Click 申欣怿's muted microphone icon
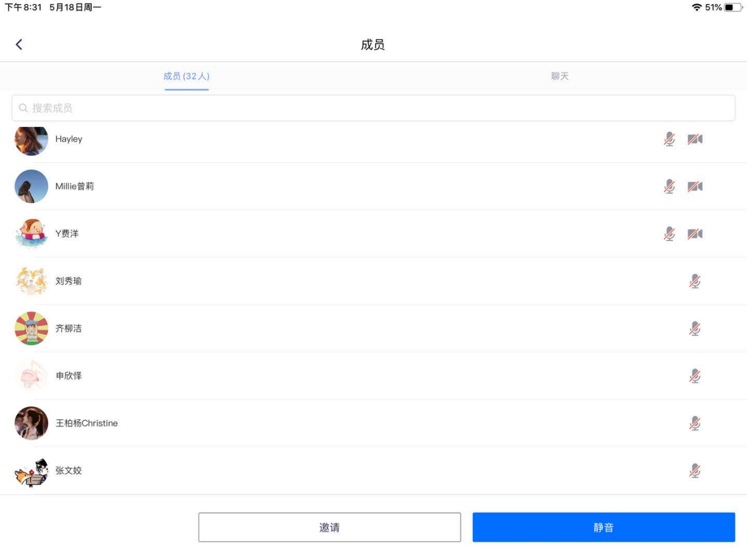Screen dimensions: 747x560 click(695, 376)
